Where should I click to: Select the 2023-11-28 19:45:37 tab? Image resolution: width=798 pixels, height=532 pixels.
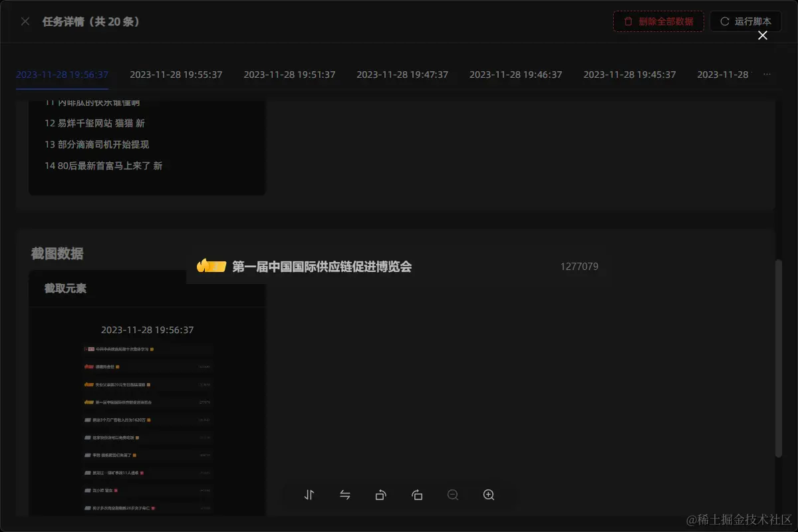tap(630, 74)
